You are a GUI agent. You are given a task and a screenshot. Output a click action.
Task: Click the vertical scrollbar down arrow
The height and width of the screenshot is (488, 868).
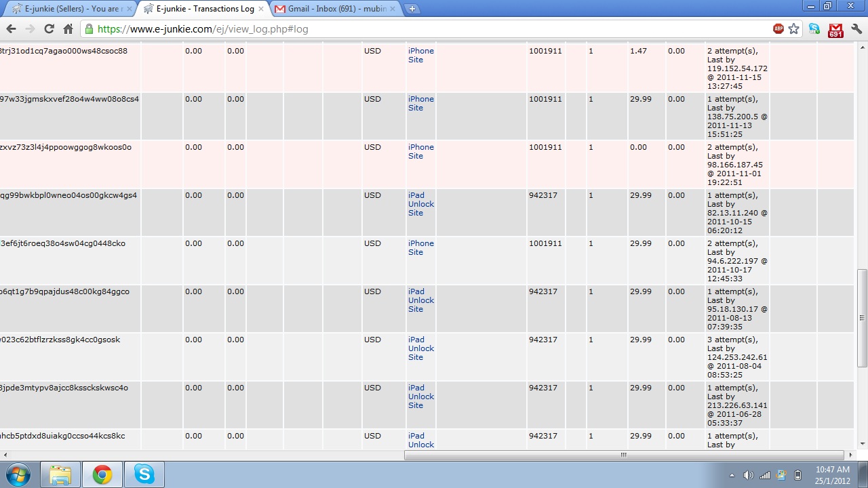(x=862, y=444)
